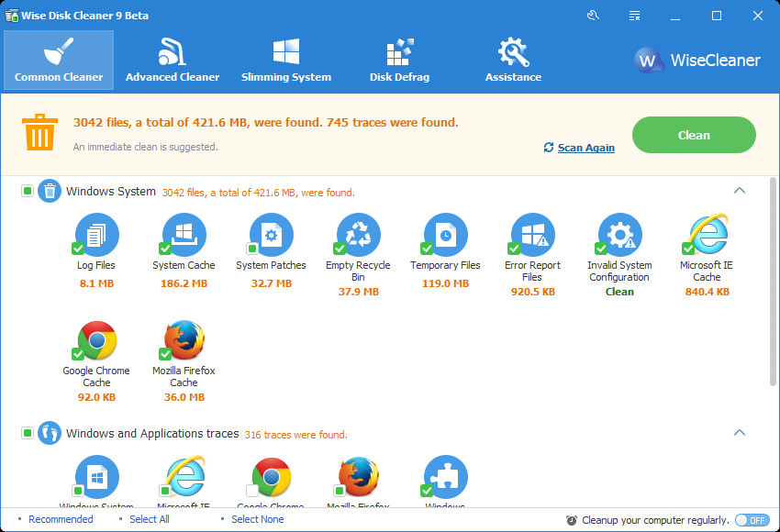Click the 119.0 MB size value
This screenshot has height=532, width=780.
(446, 283)
